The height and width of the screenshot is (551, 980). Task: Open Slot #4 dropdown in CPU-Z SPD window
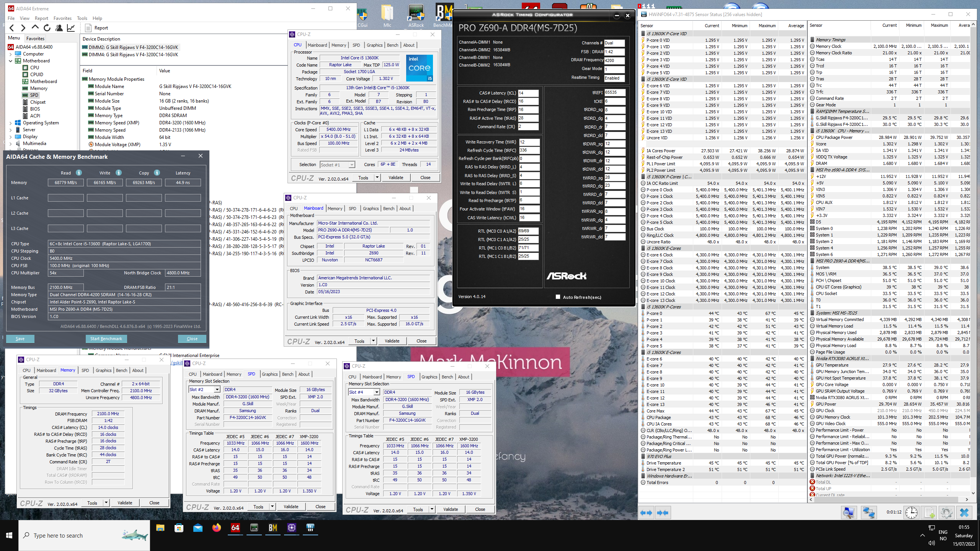click(x=377, y=392)
